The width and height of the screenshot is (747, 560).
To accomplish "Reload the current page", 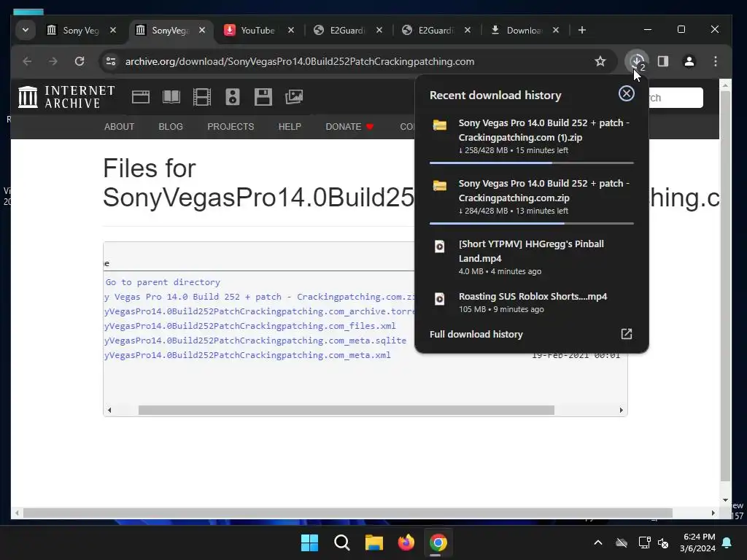I will coord(80,61).
